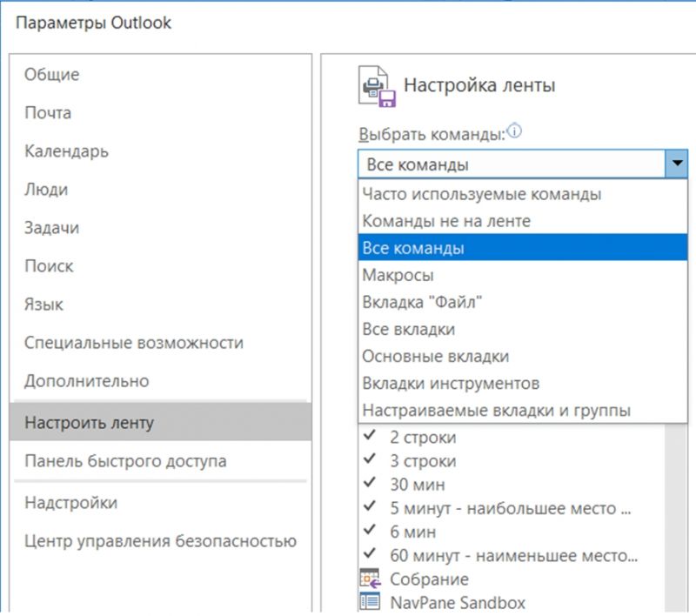Select the NavPane Sandbox command

click(512, 602)
